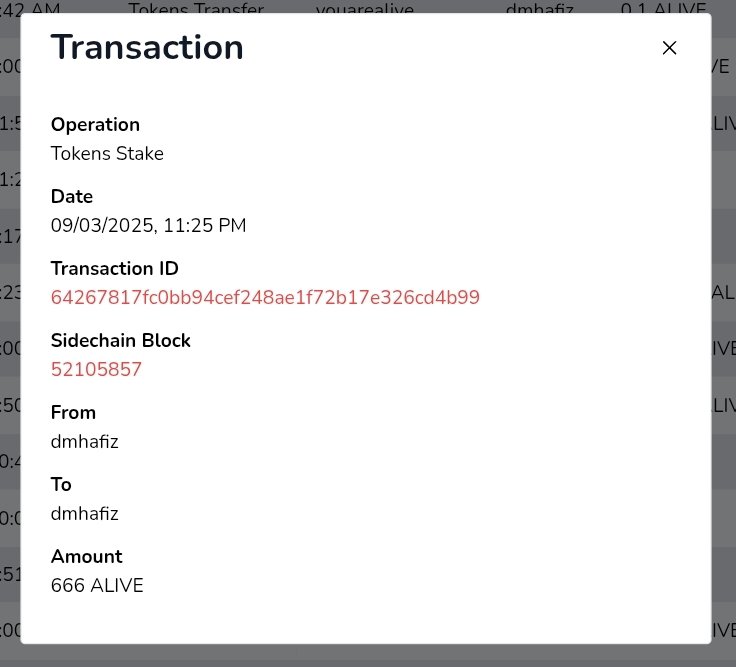Click the Transaction ID label
Screen dimensions: 736x667
115,268
